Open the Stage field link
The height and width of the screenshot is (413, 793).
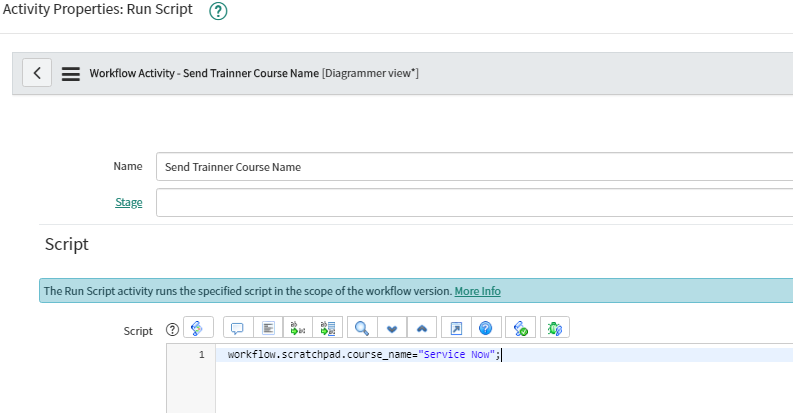click(128, 202)
